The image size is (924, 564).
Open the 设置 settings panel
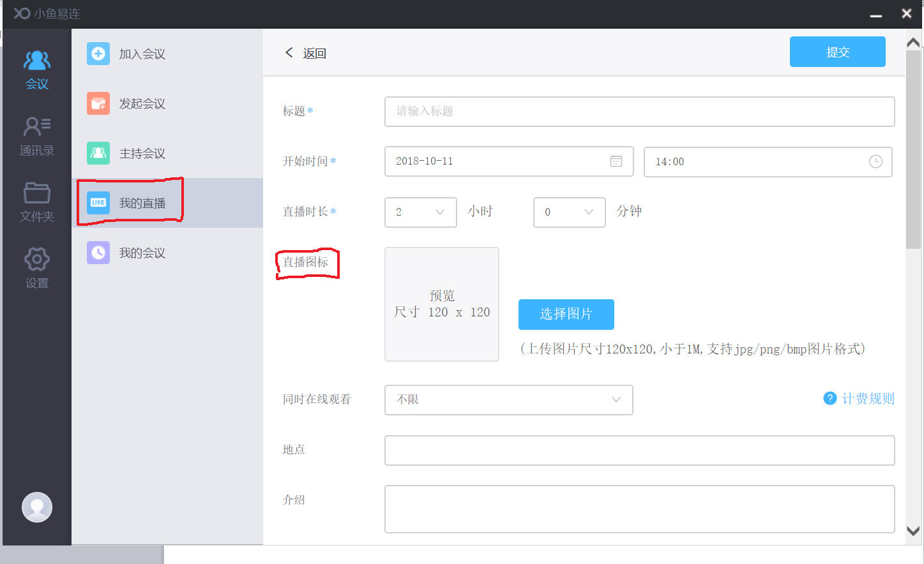pyautogui.click(x=36, y=268)
